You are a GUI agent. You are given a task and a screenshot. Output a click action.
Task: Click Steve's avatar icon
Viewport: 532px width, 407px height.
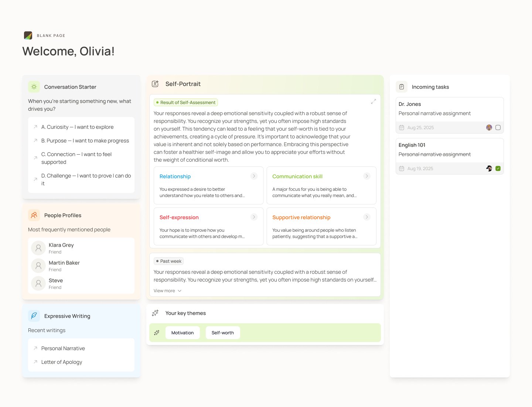(x=38, y=283)
